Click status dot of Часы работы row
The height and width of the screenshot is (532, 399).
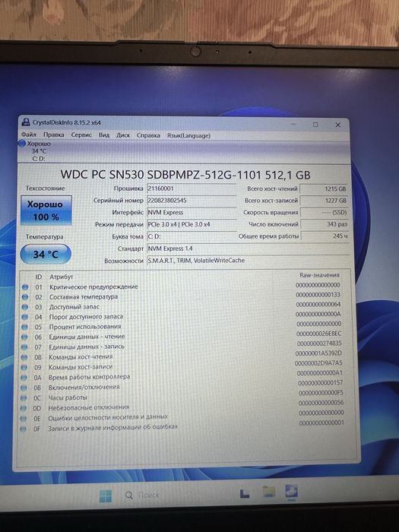[24, 398]
